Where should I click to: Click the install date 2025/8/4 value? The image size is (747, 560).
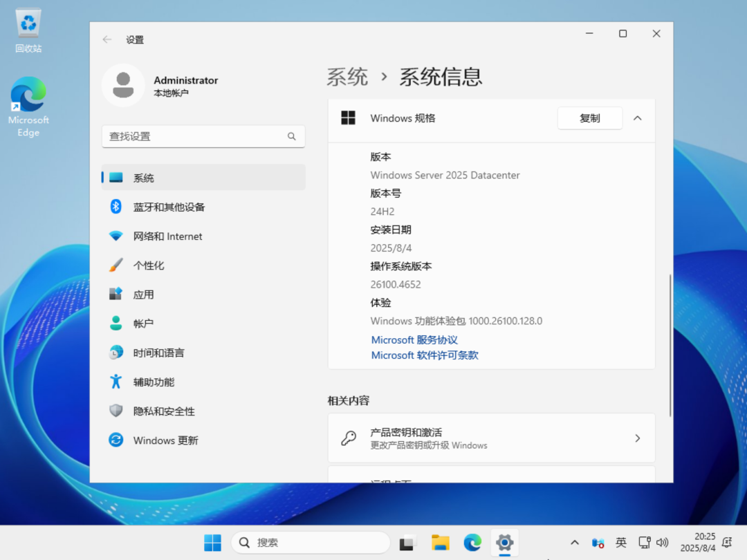[391, 248]
